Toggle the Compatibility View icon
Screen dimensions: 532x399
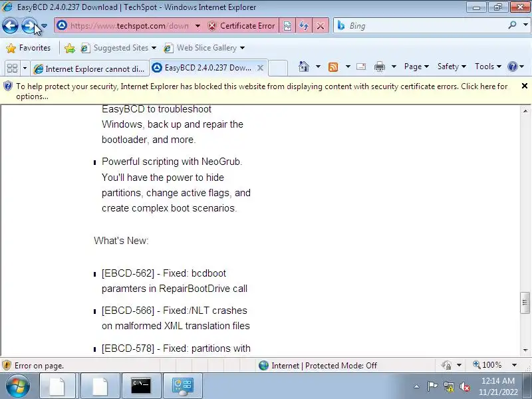coord(287,26)
